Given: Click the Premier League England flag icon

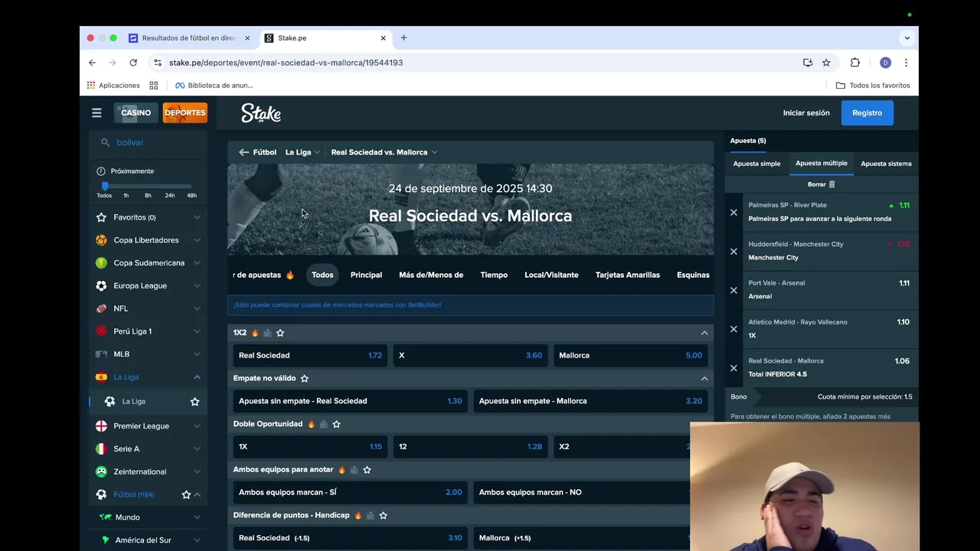Looking at the screenshot, I should coord(101,426).
